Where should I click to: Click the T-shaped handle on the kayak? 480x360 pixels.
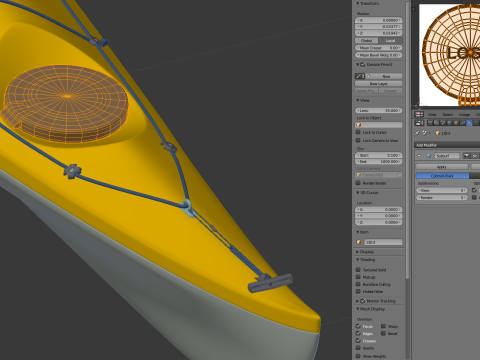270,283
